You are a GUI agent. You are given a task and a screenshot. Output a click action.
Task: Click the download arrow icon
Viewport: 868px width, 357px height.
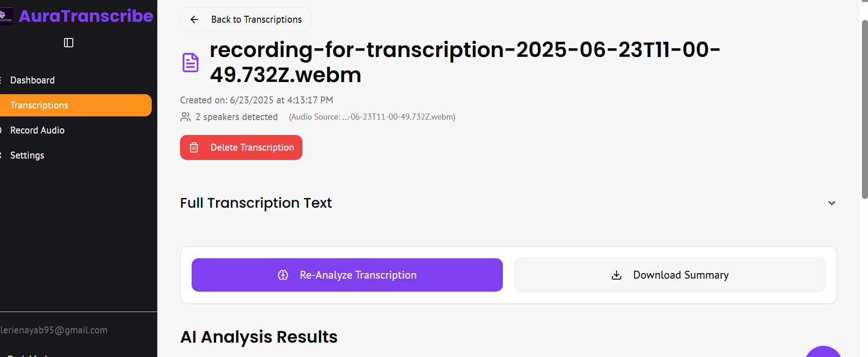[x=617, y=275]
